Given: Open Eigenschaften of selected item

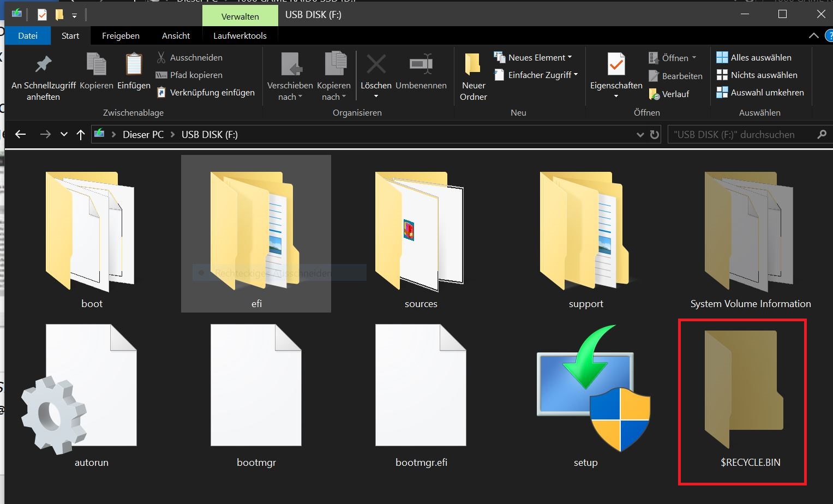Looking at the screenshot, I should click(x=616, y=75).
